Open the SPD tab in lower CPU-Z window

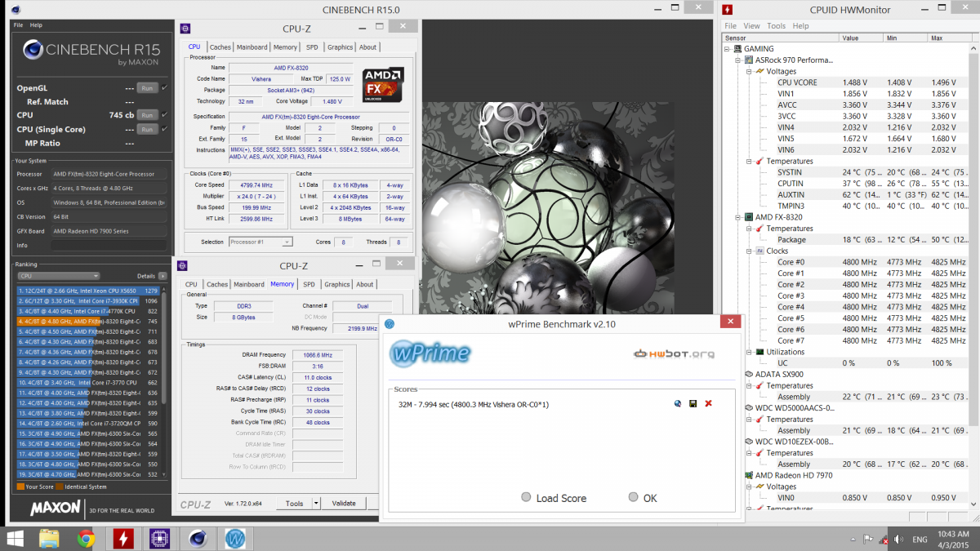[309, 284]
